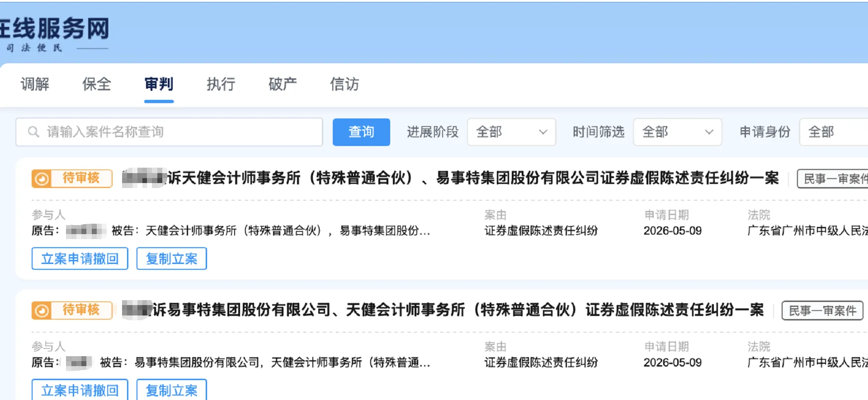Click second case's 申请日期 2026-05-09
This screenshot has width=868, height=400.
pyautogui.click(x=673, y=362)
